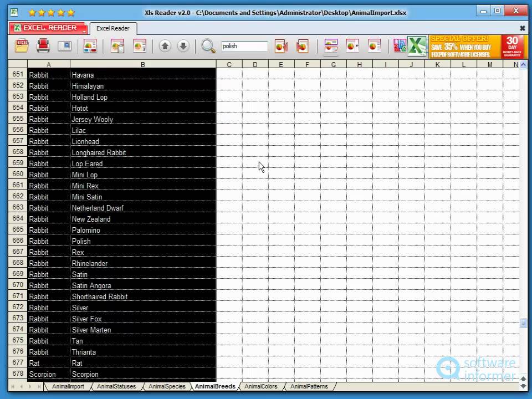The image size is (532, 399).
Task: Go to the previous sheet with the navigation arrow
Action: [22, 386]
